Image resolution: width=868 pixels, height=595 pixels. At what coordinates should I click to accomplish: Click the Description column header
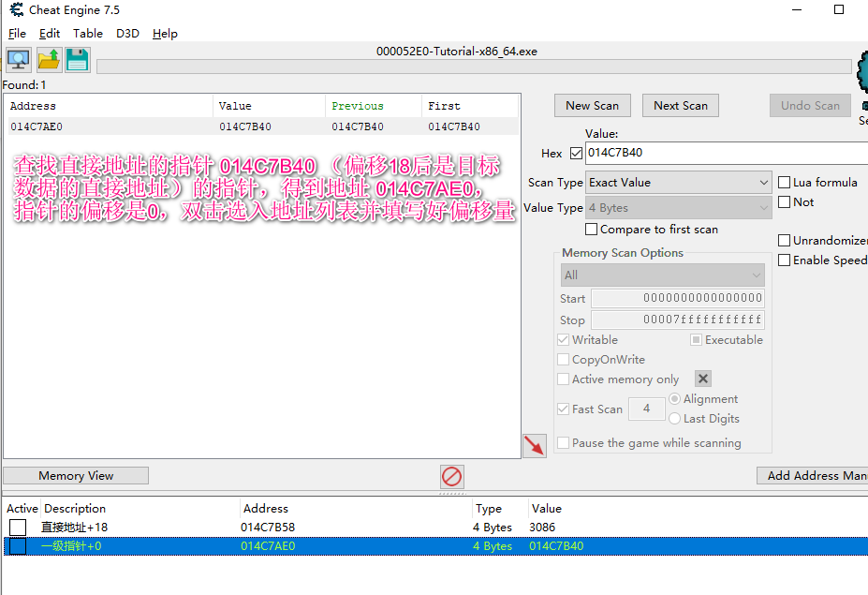tap(140, 509)
